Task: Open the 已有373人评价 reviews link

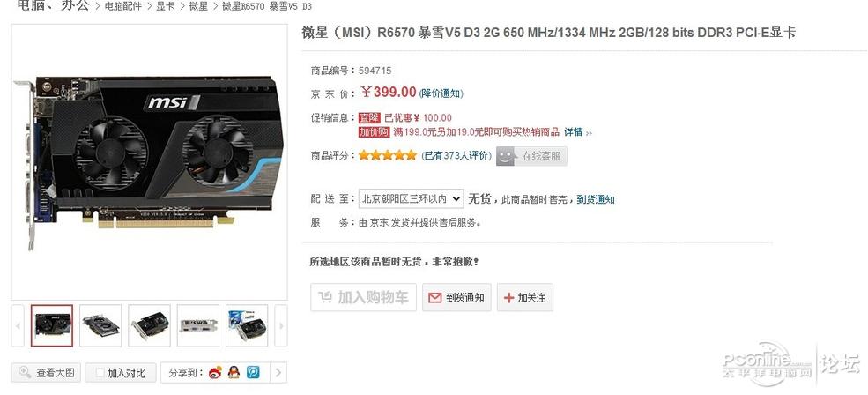Action: pyautogui.click(x=456, y=156)
